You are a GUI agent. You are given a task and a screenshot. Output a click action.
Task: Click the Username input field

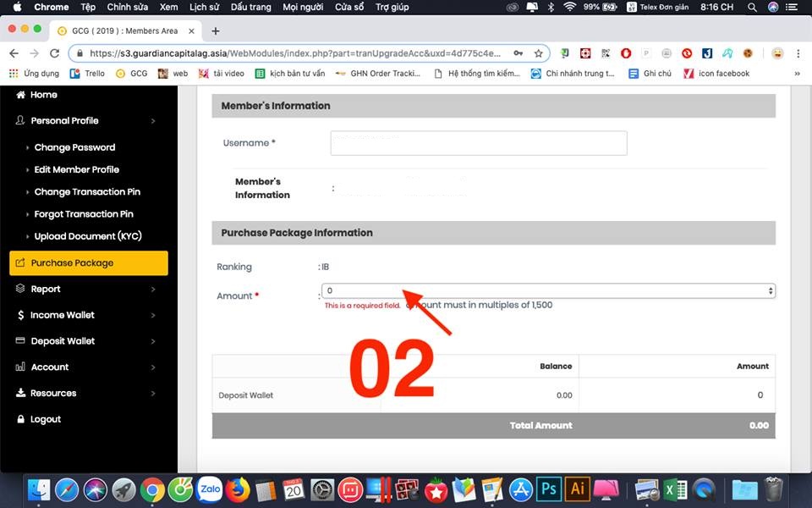[x=478, y=143]
